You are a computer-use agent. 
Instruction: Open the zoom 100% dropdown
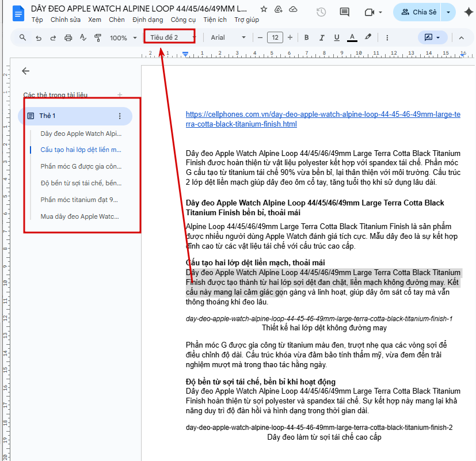click(123, 38)
